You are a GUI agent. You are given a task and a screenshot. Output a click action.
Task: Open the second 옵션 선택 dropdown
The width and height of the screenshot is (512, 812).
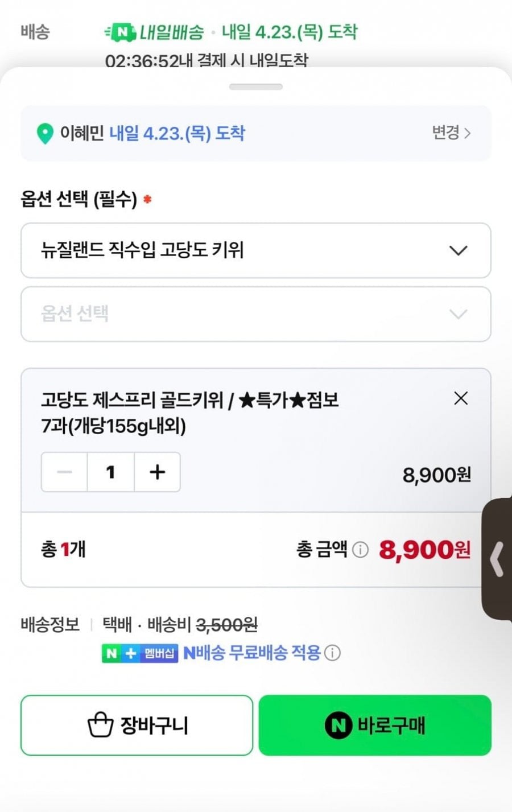[255, 314]
